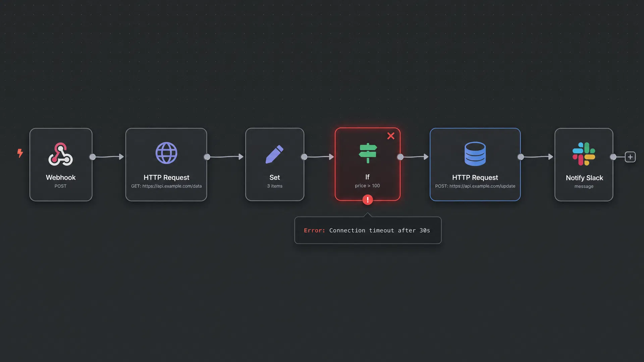This screenshot has height=362, width=644.
Task: Click the GET HTTP Request output connector dot
Action: click(x=207, y=157)
